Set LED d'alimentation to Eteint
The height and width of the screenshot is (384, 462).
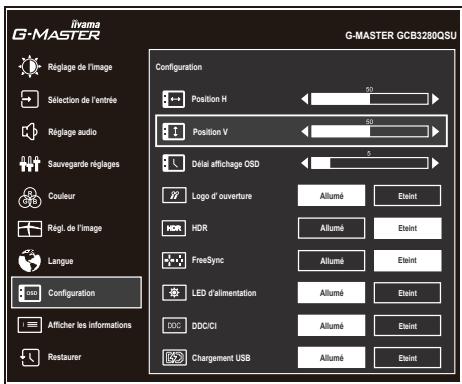click(407, 293)
